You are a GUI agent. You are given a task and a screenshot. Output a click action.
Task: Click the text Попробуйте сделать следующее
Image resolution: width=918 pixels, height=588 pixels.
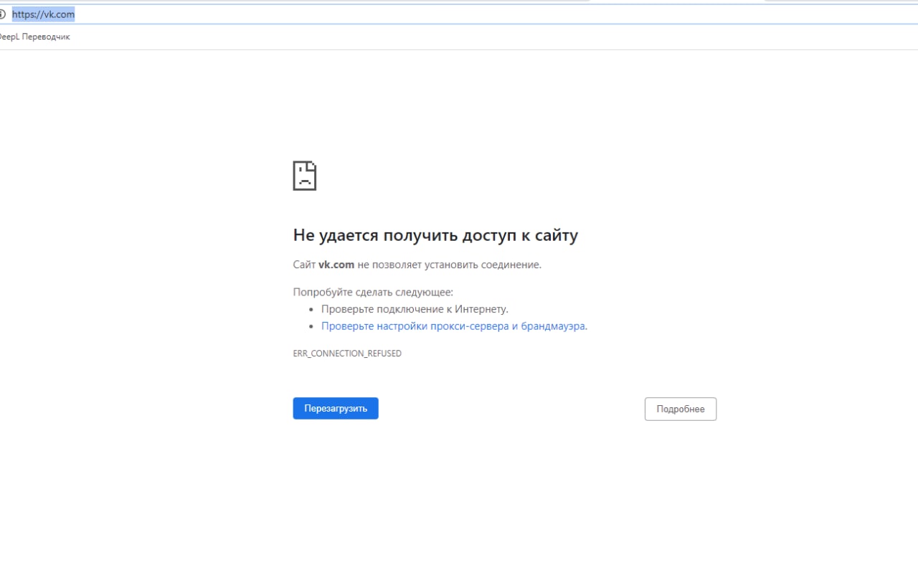[373, 292]
